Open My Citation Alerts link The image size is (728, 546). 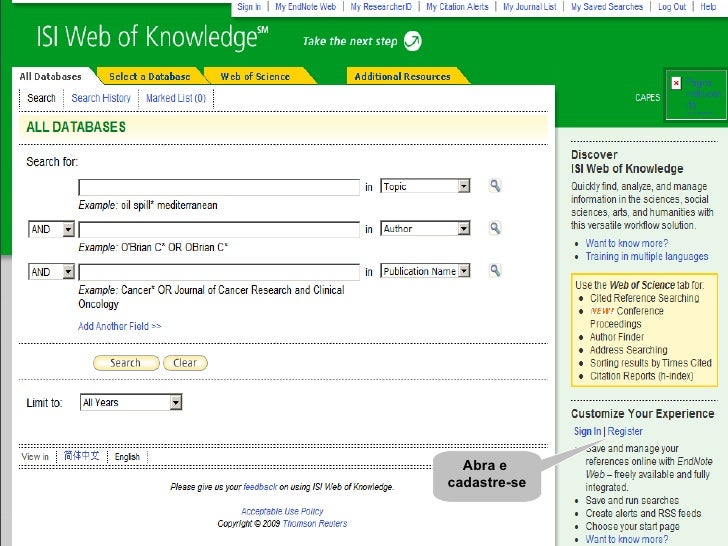457,6
